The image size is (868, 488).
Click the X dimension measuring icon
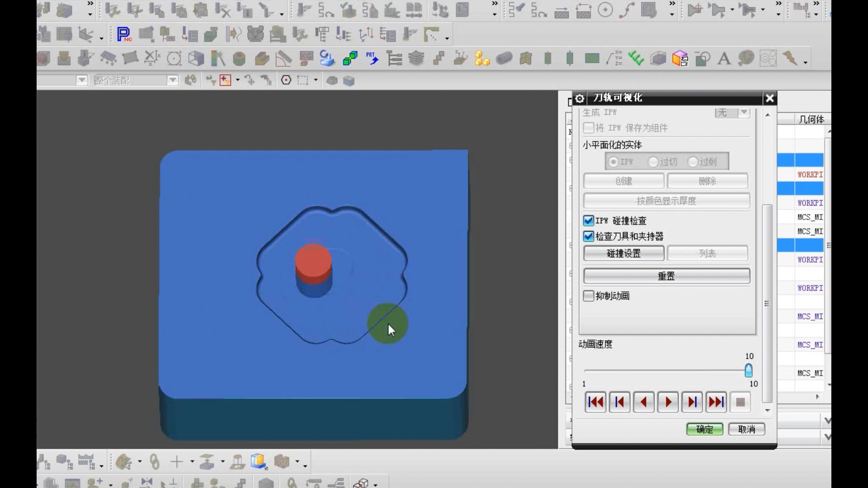[x=152, y=58]
